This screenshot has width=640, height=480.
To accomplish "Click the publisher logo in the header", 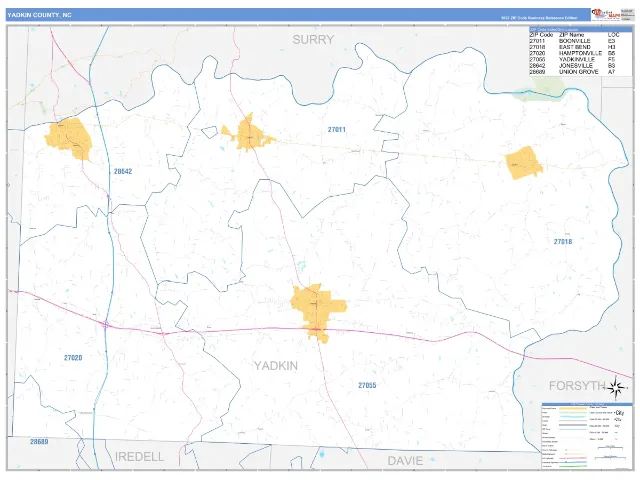I will tap(606, 14).
